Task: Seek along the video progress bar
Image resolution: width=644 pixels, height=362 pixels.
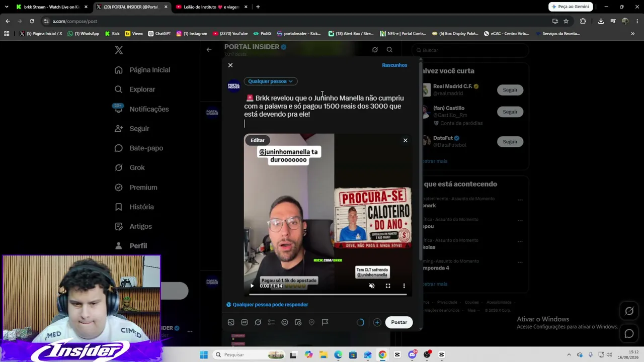Action: [x=328, y=294]
